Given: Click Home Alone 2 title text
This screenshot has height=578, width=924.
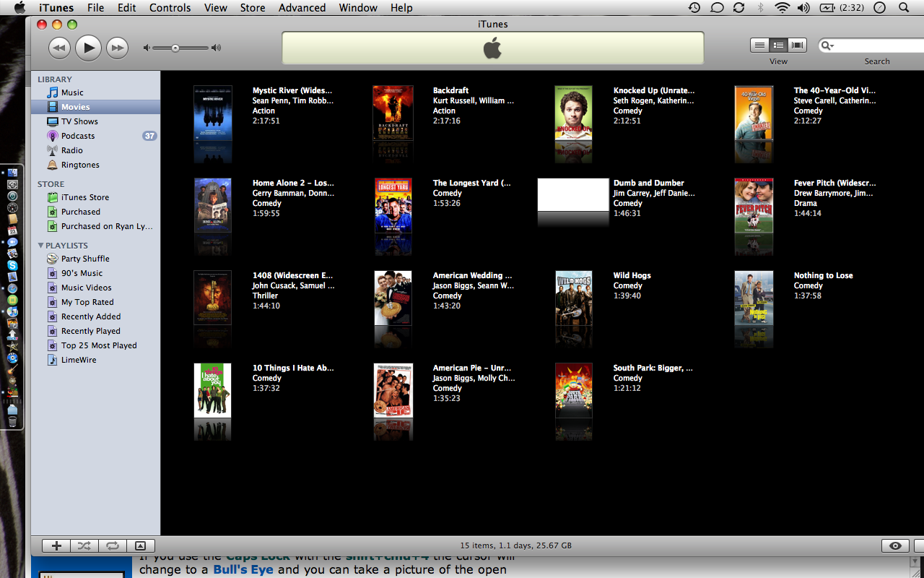Looking at the screenshot, I should (x=293, y=183).
